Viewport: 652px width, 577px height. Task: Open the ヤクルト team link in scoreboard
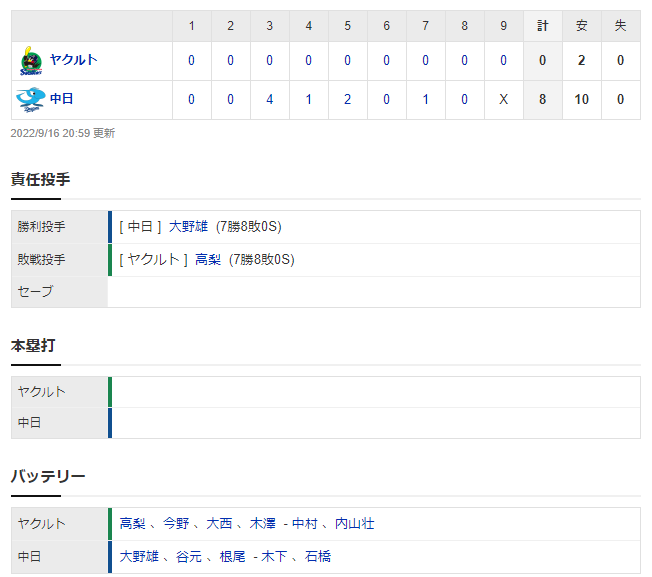[x=74, y=60]
